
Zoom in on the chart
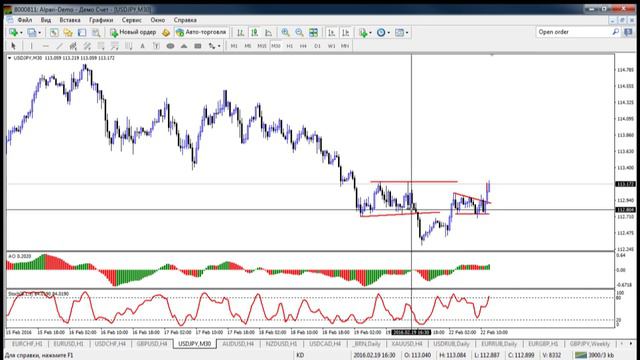tap(285, 33)
